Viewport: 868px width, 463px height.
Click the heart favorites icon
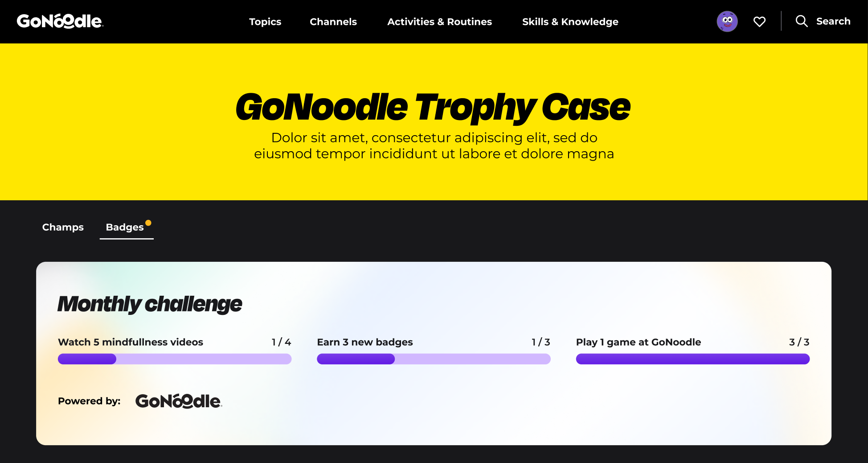click(x=759, y=21)
